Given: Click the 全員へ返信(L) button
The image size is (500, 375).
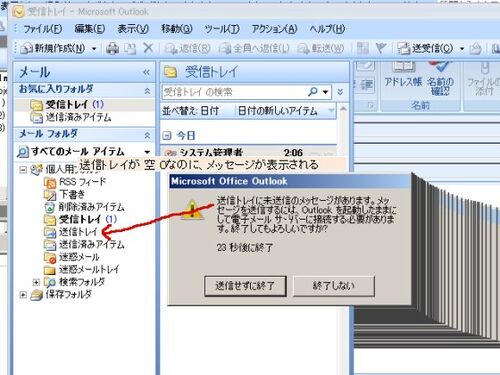Looking at the screenshot, I should pyautogui.click(x=254, y=49).
